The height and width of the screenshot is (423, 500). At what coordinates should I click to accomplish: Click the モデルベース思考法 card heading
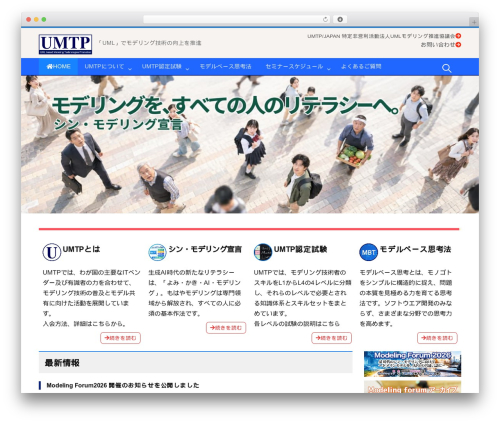(415, 249)
